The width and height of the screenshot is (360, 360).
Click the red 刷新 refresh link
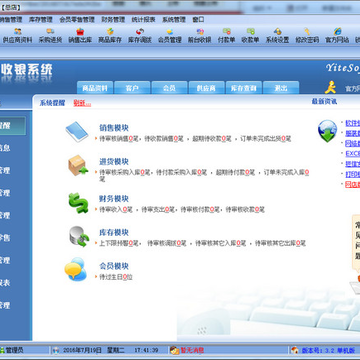pos(82,103)
